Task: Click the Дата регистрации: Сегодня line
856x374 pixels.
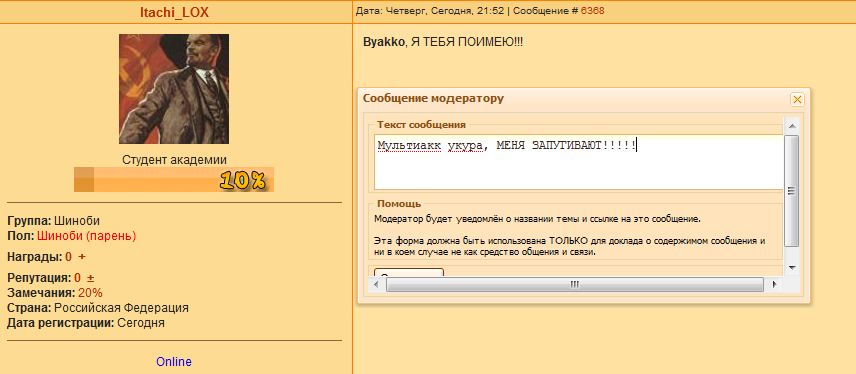Action: [x=86, y=323]
